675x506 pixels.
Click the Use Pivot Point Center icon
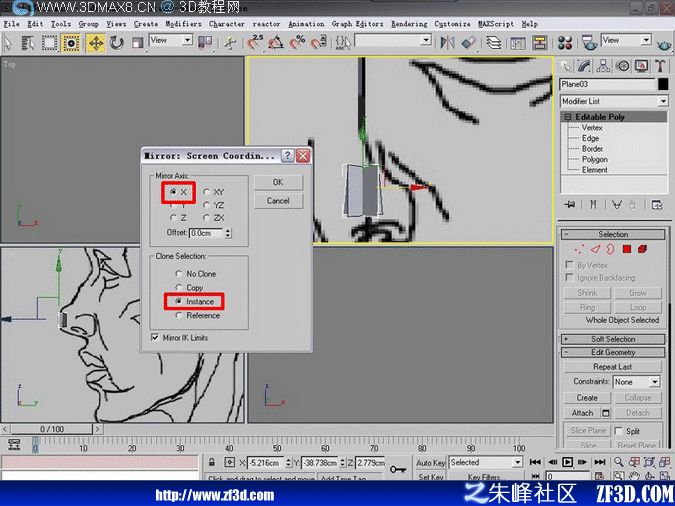coord(205,42)
